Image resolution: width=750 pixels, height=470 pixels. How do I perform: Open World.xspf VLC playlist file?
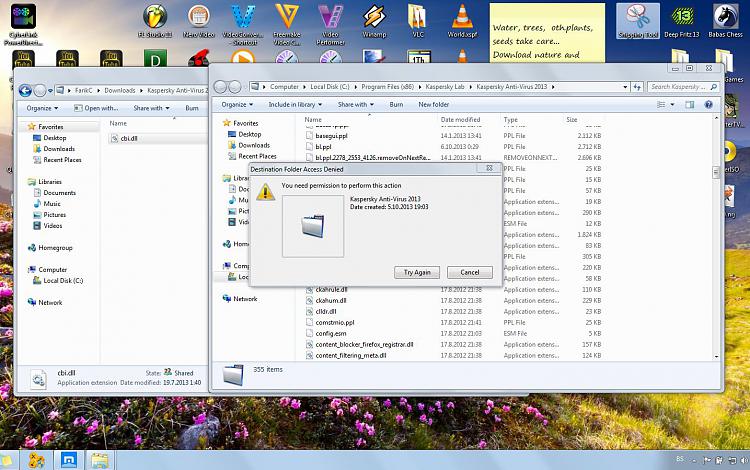[462, 22]
